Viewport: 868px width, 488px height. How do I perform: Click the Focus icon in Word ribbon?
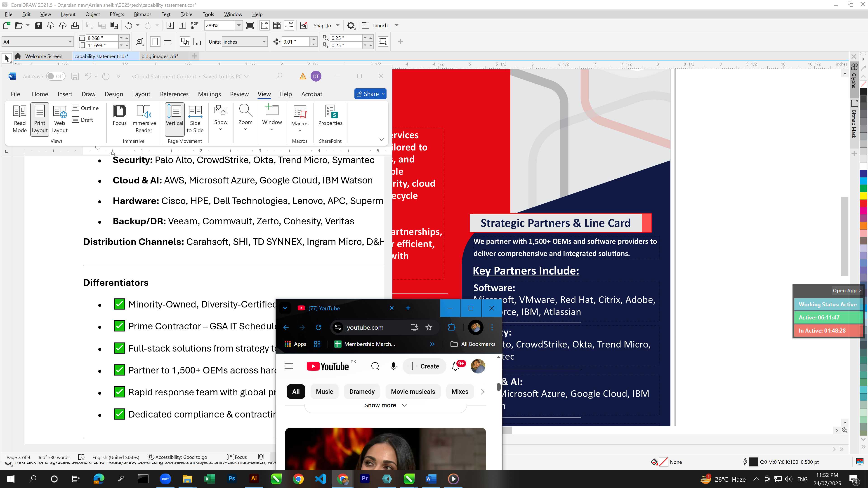pyautogui.click(x=120, y=115)
